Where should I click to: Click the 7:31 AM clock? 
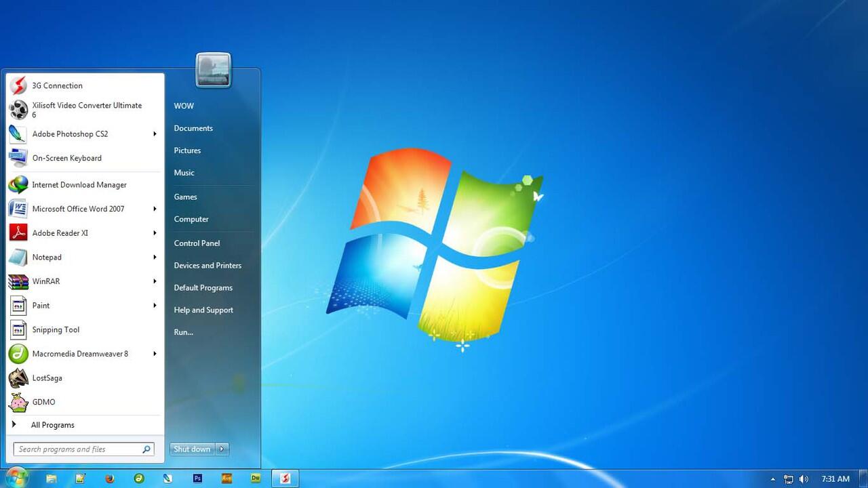[835, 479]
